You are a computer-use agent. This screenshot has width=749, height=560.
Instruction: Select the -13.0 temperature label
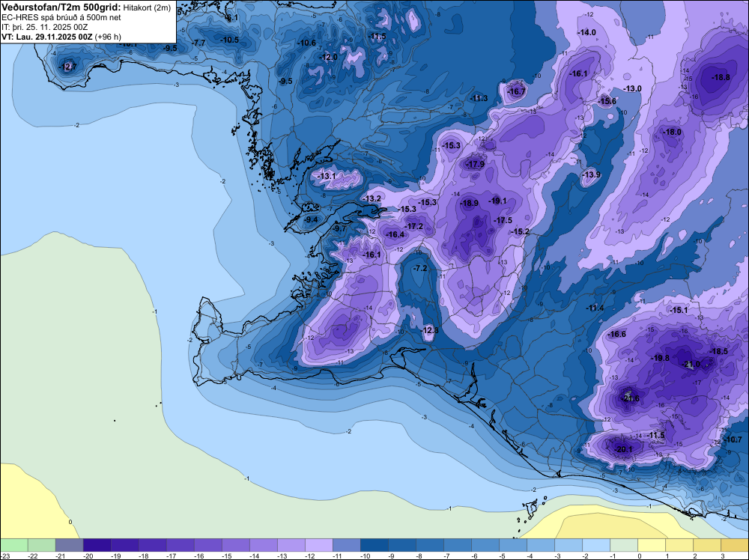632,88
